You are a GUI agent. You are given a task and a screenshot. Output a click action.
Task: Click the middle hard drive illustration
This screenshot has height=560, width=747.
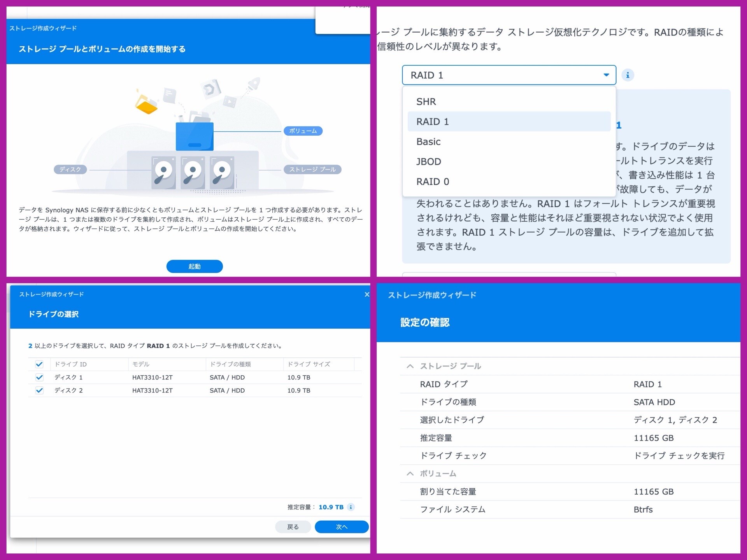193,173
